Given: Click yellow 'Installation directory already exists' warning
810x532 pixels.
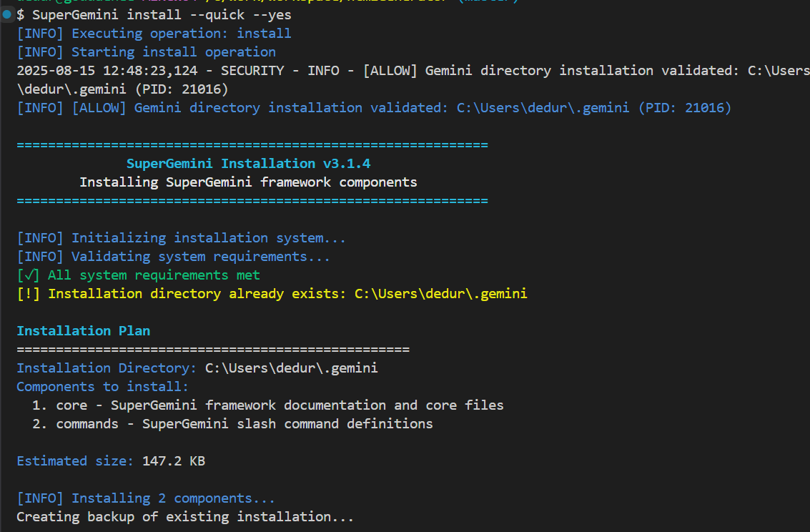Looking at the screenshot, I should coord(272,294).
